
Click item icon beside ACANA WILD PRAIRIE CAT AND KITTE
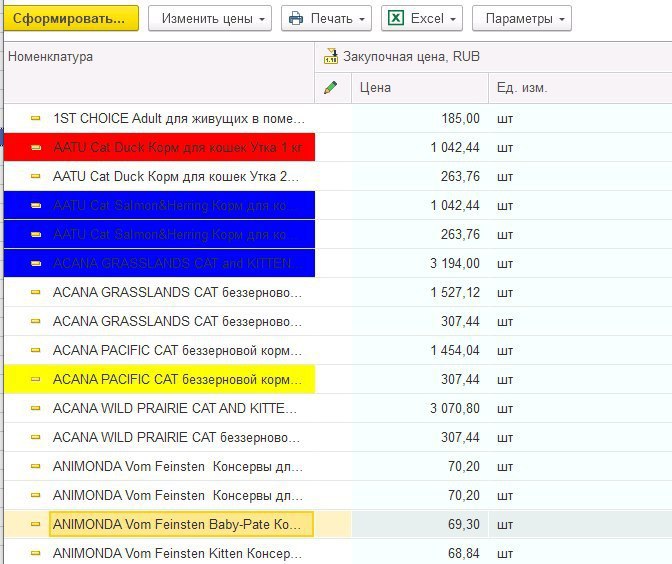pyautogui.click(x=36, y=408)
